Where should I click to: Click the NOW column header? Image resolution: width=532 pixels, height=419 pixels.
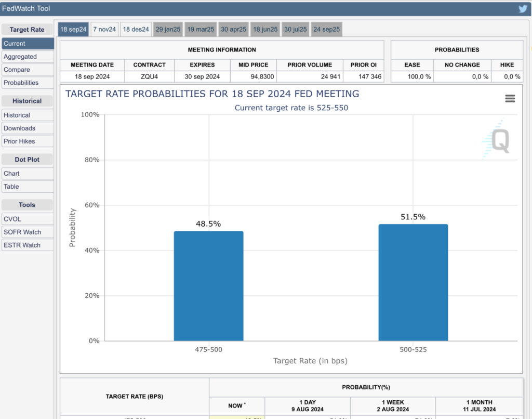[237, 406]
